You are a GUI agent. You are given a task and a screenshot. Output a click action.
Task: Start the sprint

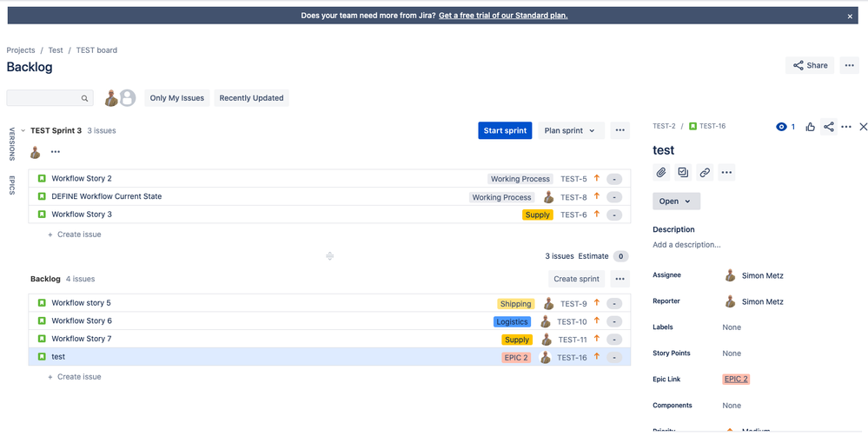click(x=505, y=130)
